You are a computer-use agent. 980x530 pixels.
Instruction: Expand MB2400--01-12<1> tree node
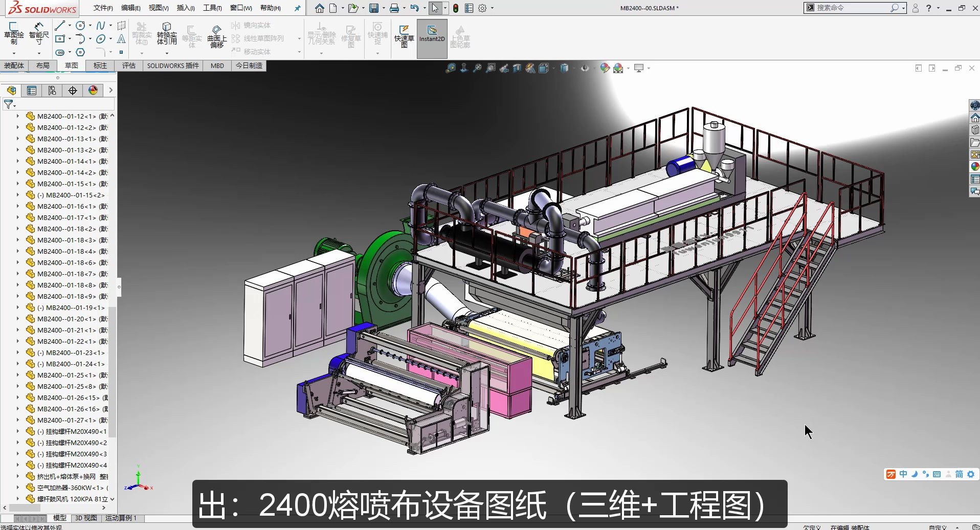pos(17,116)
